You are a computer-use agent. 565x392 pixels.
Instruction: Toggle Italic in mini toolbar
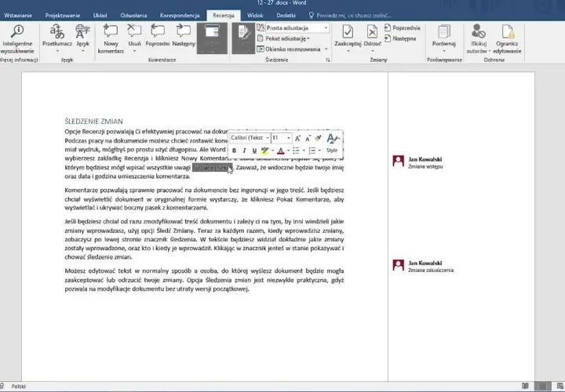244,151
